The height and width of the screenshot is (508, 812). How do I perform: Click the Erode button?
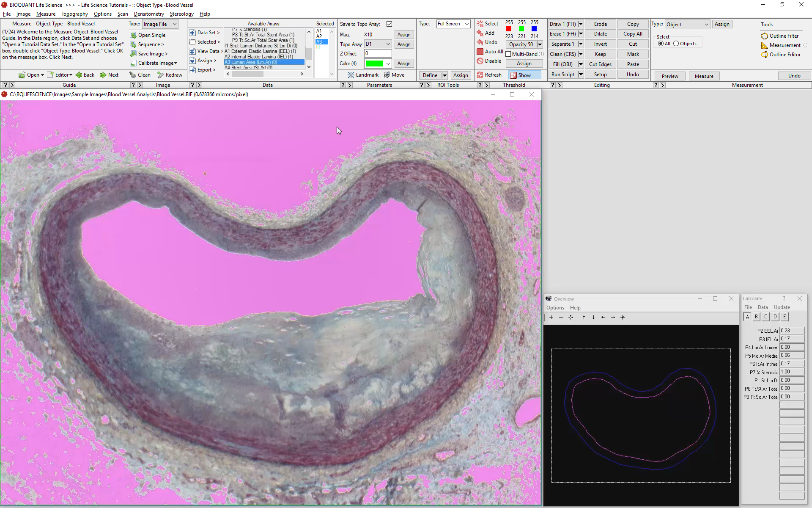point(600,24)
